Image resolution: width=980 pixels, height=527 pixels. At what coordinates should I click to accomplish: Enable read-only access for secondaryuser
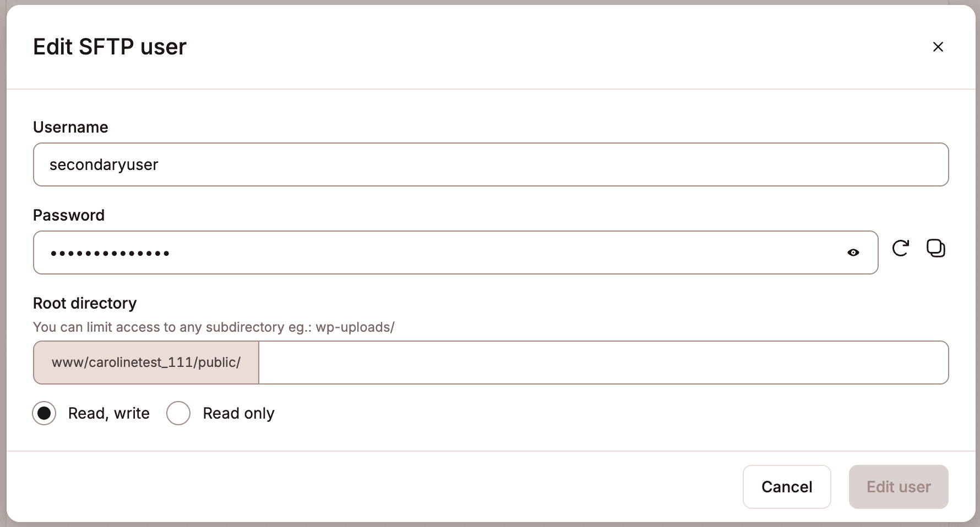(178, 413)
